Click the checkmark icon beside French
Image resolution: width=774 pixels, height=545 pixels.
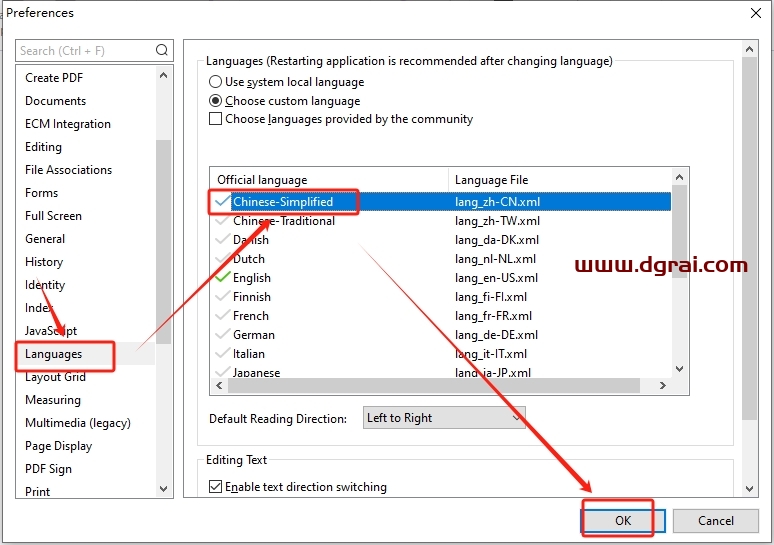click(222, 316)
